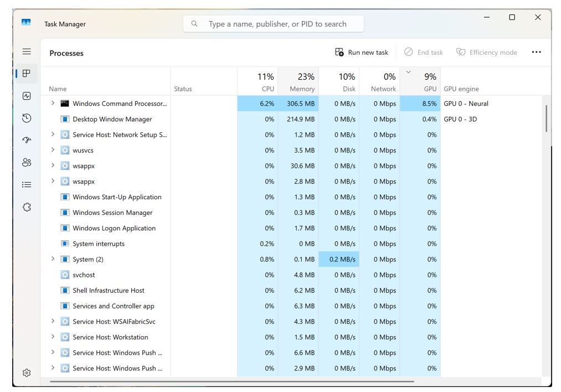This screenshot has width=561, height=392.
Task: Select the Windows Start-Up Application row
Action: click(240, 197)
